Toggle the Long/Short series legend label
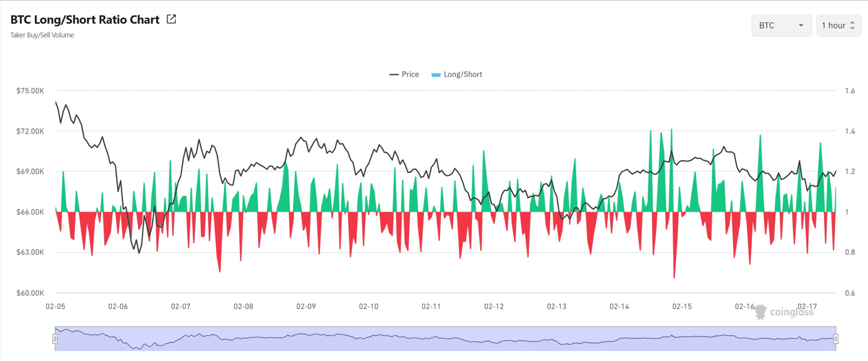The image size is (868, 361). [463, 74]
